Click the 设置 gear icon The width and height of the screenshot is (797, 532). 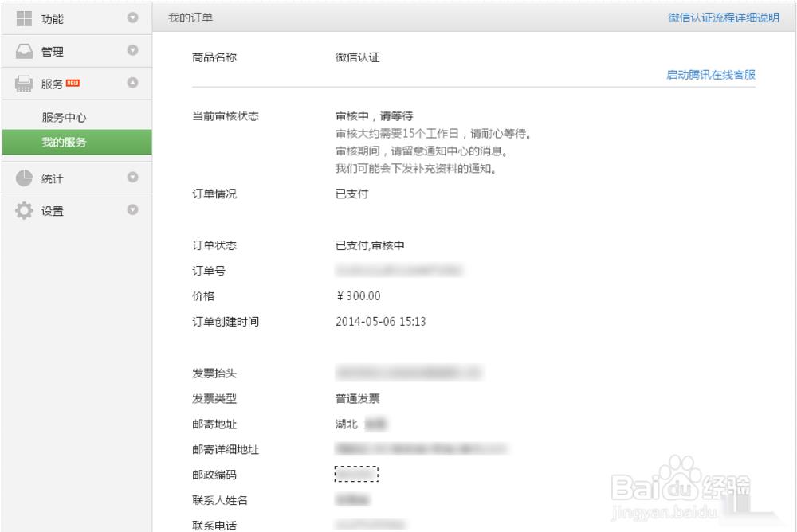pos(24,210)
